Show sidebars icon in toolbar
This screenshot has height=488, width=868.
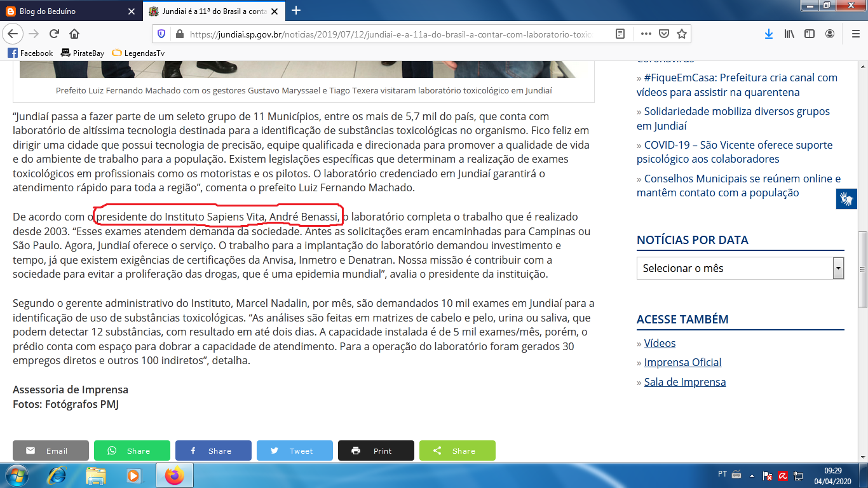(810, 34)
